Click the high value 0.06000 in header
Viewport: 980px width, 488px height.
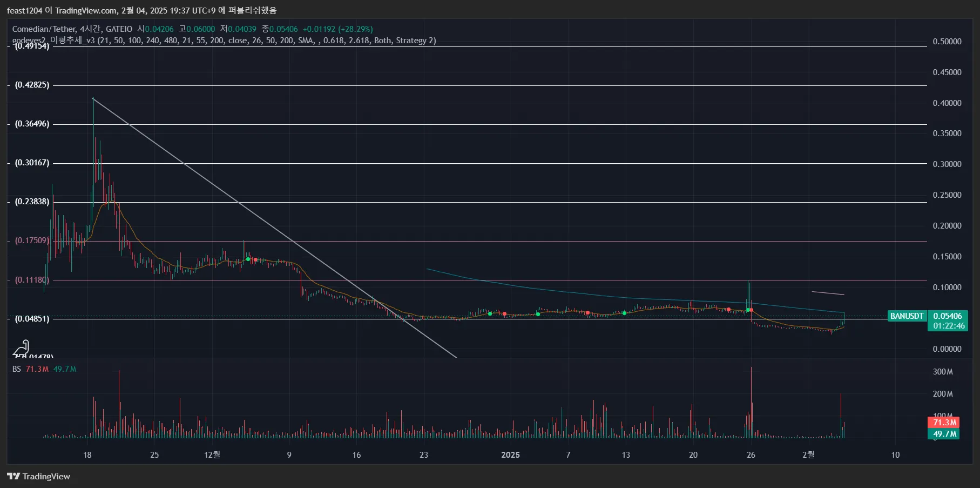point(201,29)
